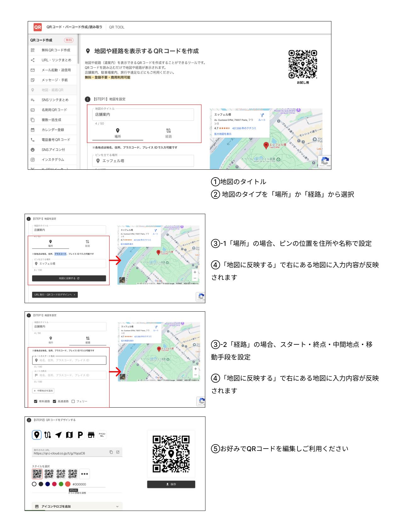Click the ルートのスタート地点 input field
This screenshot has height=532, width=403.
69,360
